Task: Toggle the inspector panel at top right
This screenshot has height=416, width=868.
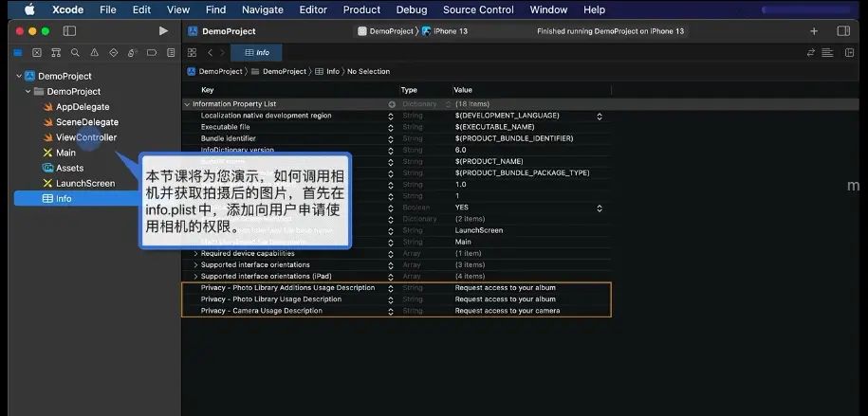Action: [x=843, y=31]
